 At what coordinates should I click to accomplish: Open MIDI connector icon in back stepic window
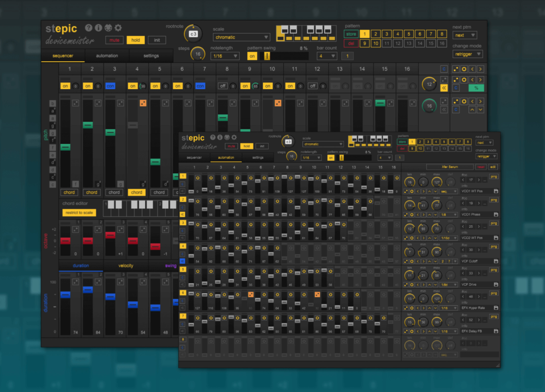click(x=108, y=28)
